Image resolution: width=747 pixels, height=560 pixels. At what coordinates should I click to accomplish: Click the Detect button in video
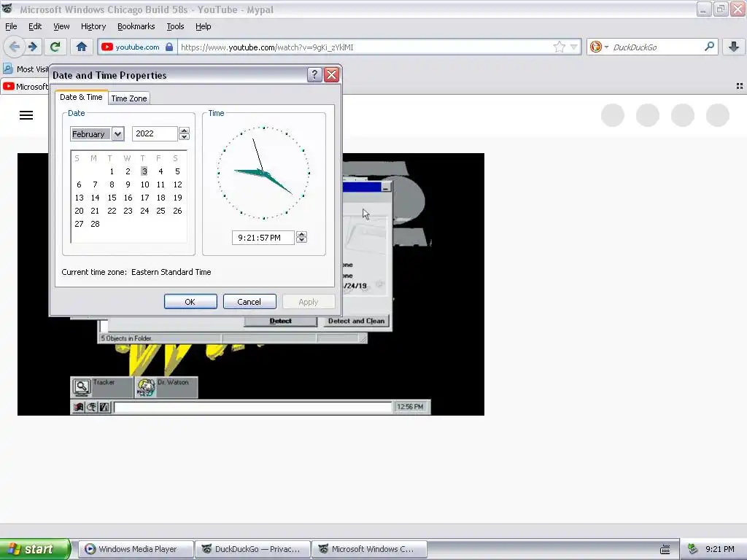click(281, 322)
